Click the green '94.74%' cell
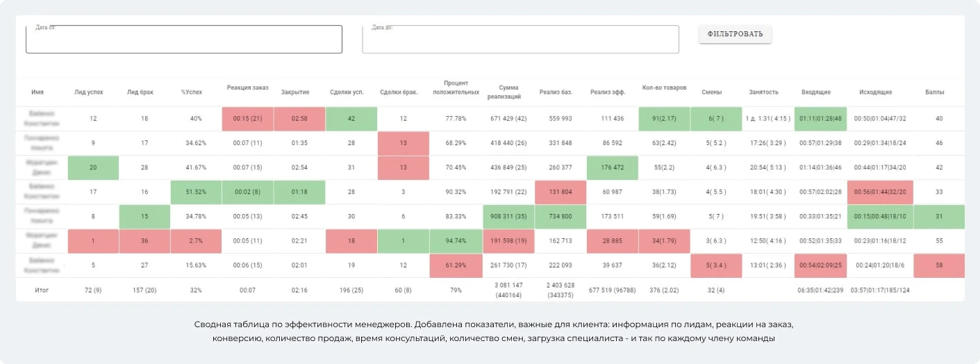This screenshot has width=980, height=364. tap(456, 241)
